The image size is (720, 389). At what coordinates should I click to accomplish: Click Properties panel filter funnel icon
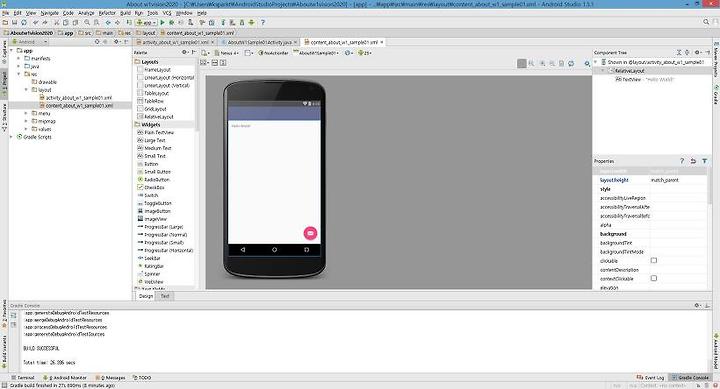pos(704,161)
